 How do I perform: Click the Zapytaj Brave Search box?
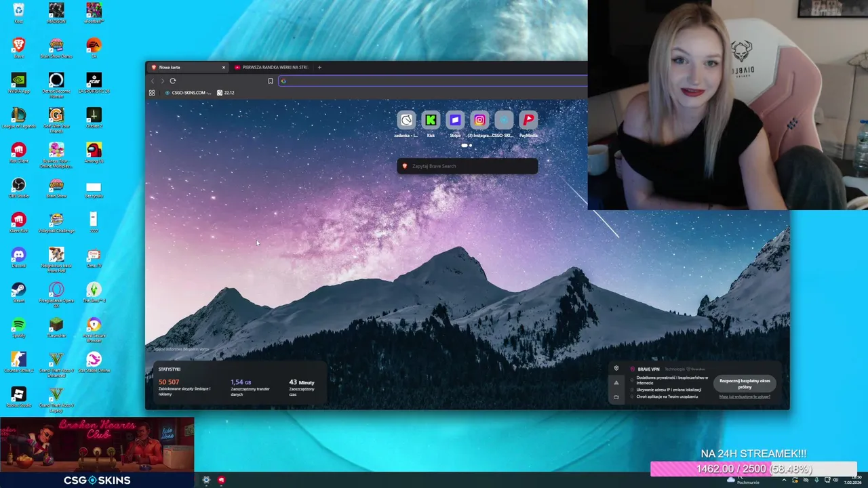tap(467, 166)
